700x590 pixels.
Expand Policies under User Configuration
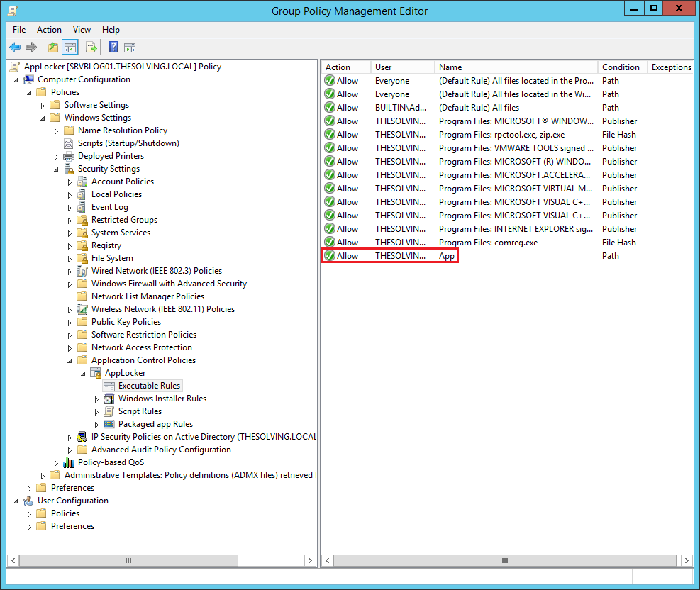30,514
